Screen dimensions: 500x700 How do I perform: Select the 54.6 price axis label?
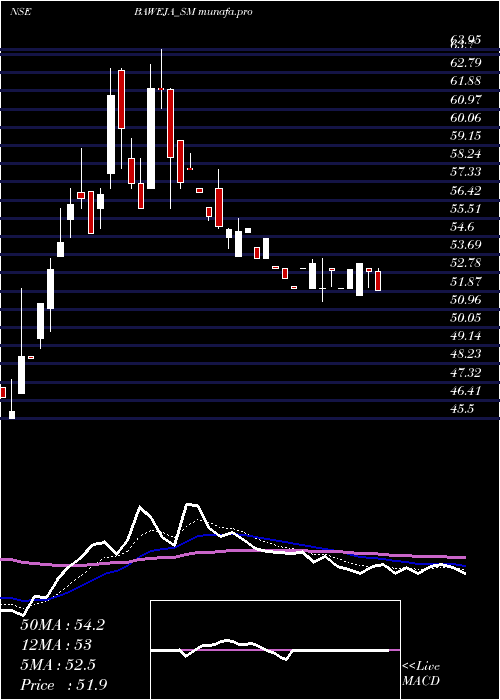462,227
